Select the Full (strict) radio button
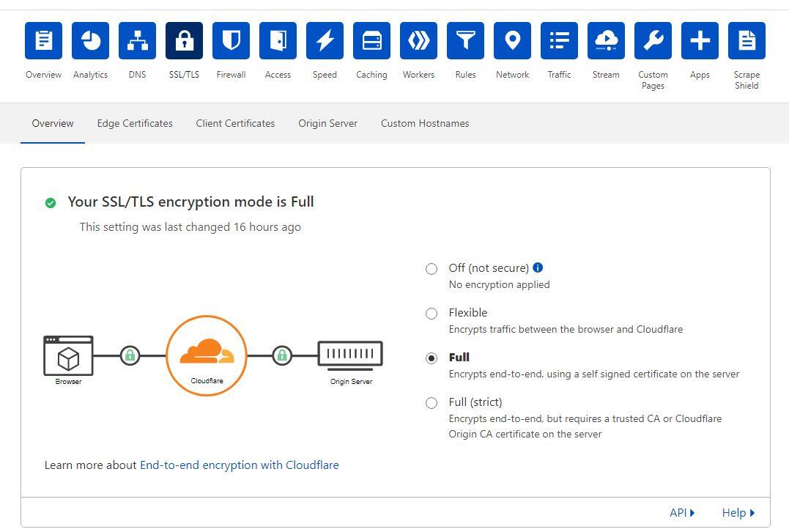Viewport: 789px width, 532px height. tap(431, 403)
